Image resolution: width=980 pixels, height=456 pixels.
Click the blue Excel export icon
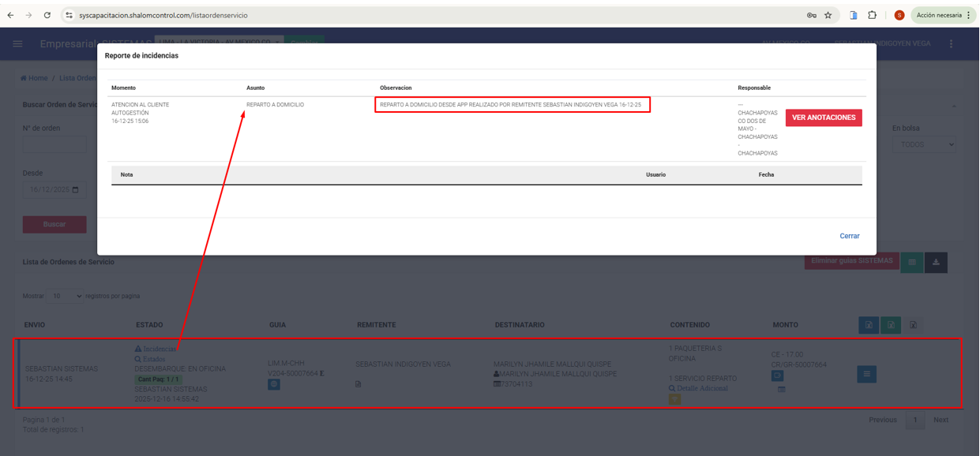tap(869, 324)
